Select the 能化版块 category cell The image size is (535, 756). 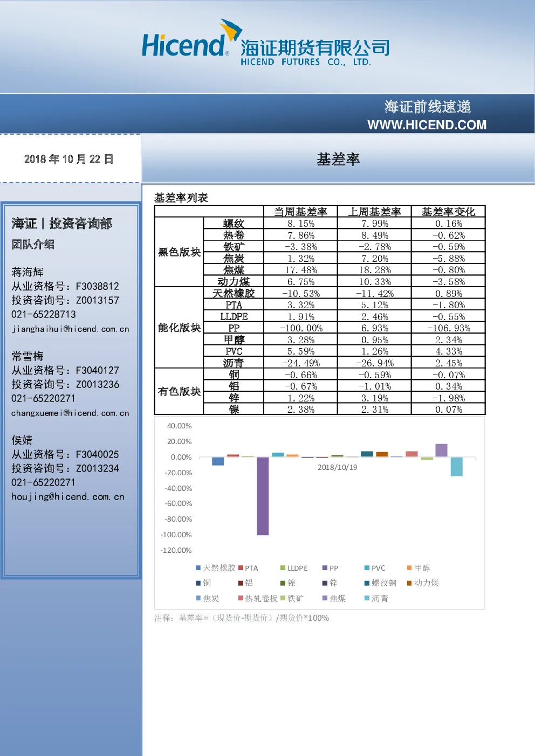pos(179,328)
